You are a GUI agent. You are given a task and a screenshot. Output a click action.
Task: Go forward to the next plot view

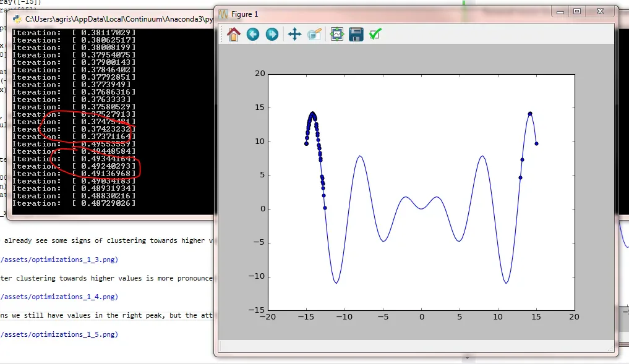[x=272, y=34]
